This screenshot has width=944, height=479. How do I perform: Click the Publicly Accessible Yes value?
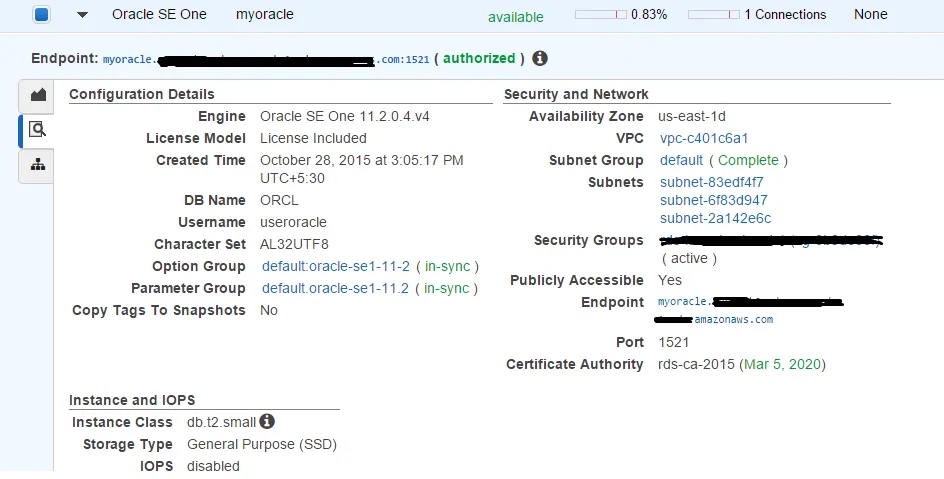(x=670, y=280)
